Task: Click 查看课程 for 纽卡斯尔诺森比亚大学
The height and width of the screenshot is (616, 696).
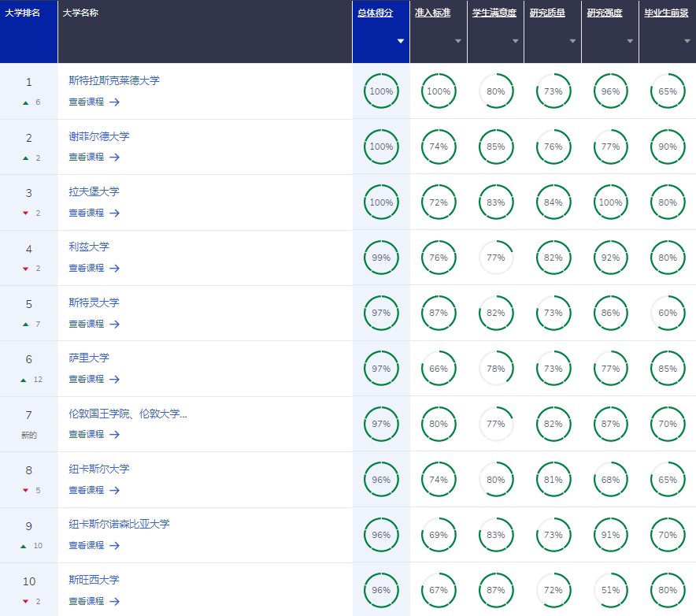Action: pos(86,545)
